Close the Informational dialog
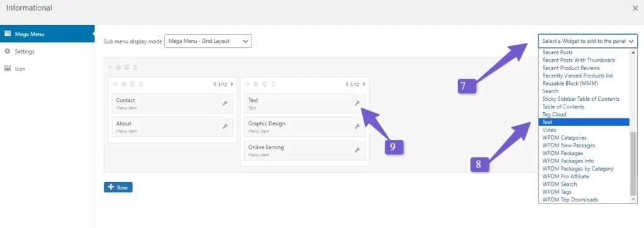 635,8
